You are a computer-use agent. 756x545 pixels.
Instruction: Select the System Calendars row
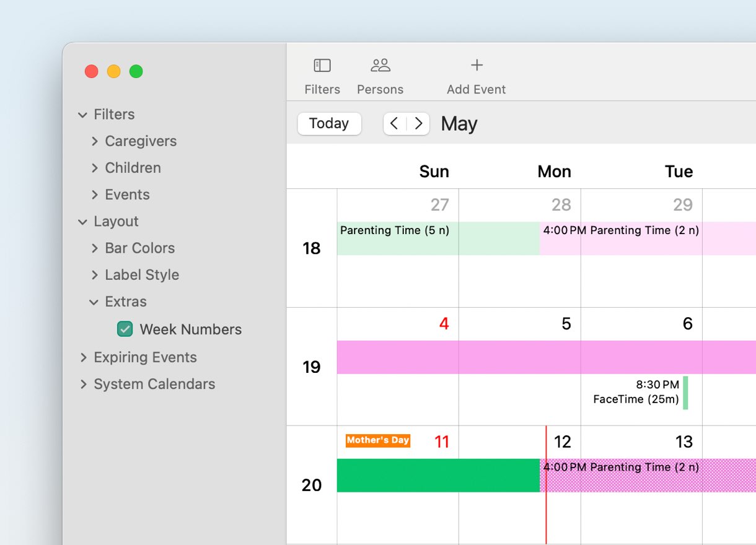point(154,384)
